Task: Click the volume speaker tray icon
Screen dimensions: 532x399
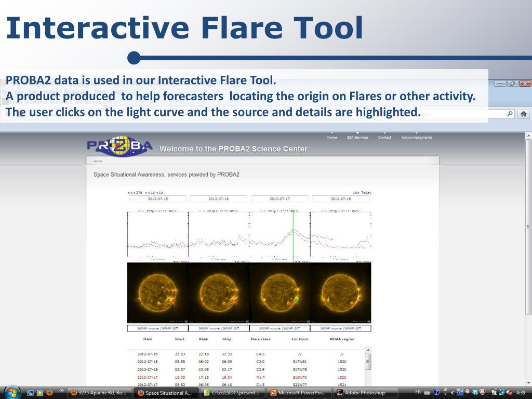Action: click(509, 393)
